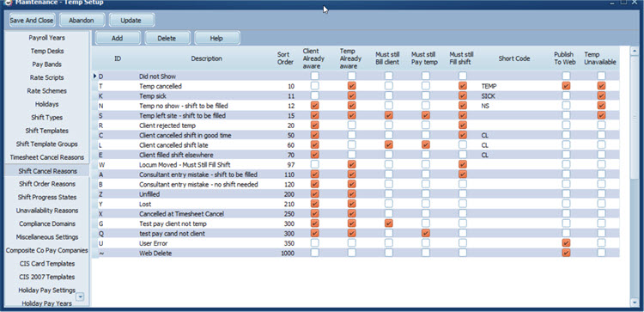Select sort order value 1000

(x=287, y=254)
